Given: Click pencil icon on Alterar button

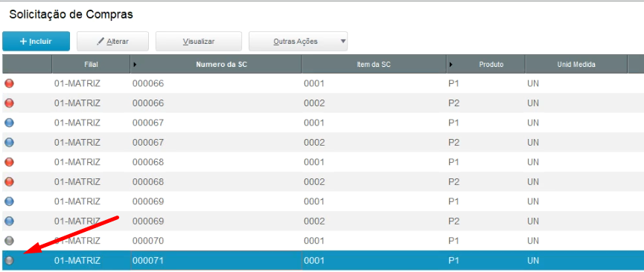Looking at the screenshot, I should 101,41.
